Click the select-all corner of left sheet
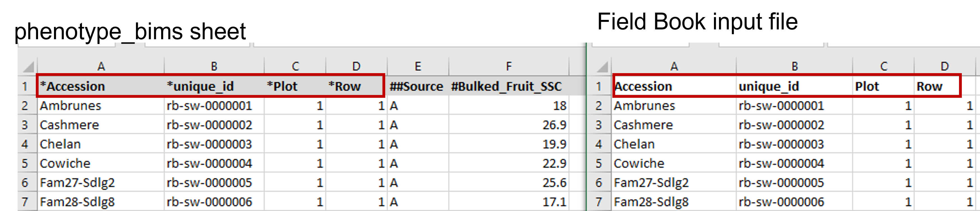Screen dimensions: 980x211 click(x=28, y=66)
